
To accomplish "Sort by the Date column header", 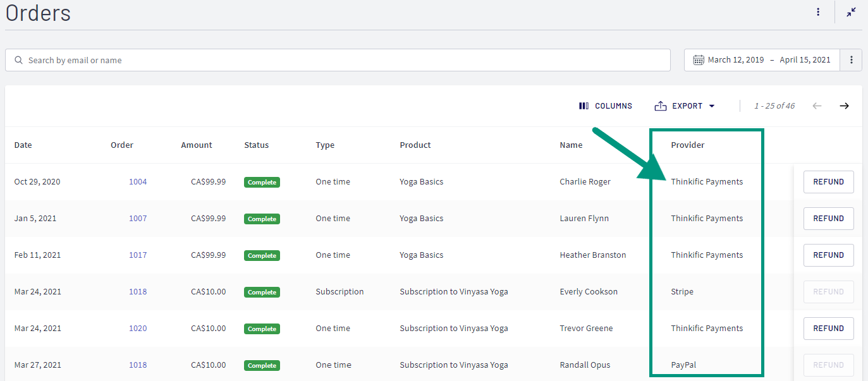I will point(23,145).
